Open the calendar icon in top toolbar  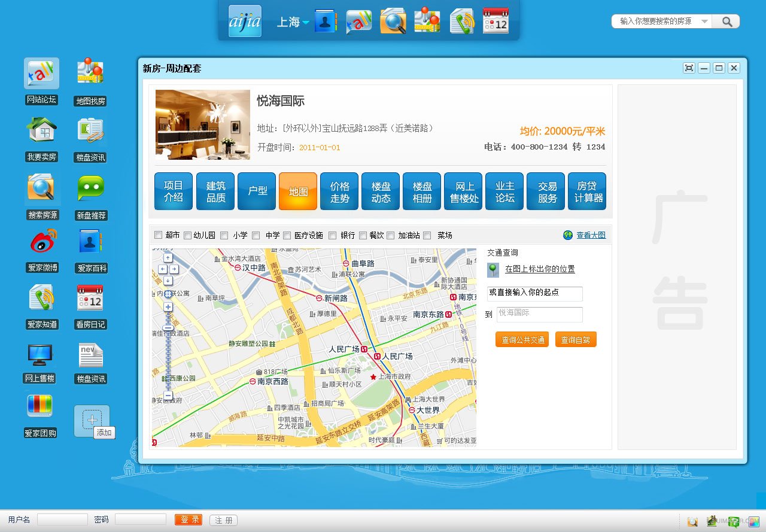point(496,20)
